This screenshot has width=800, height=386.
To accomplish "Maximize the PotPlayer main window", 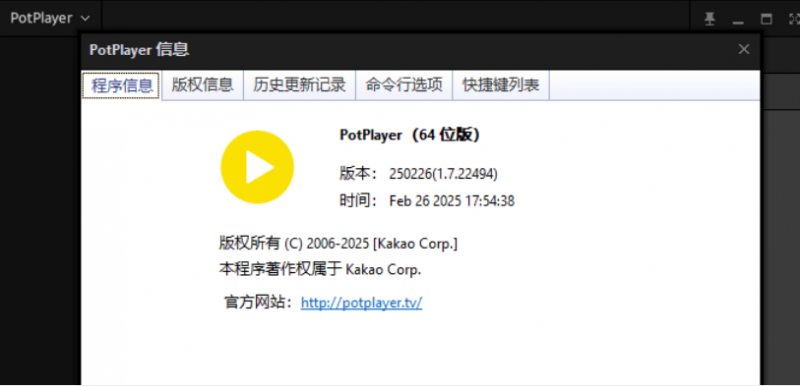I will (x=766, y=19).
